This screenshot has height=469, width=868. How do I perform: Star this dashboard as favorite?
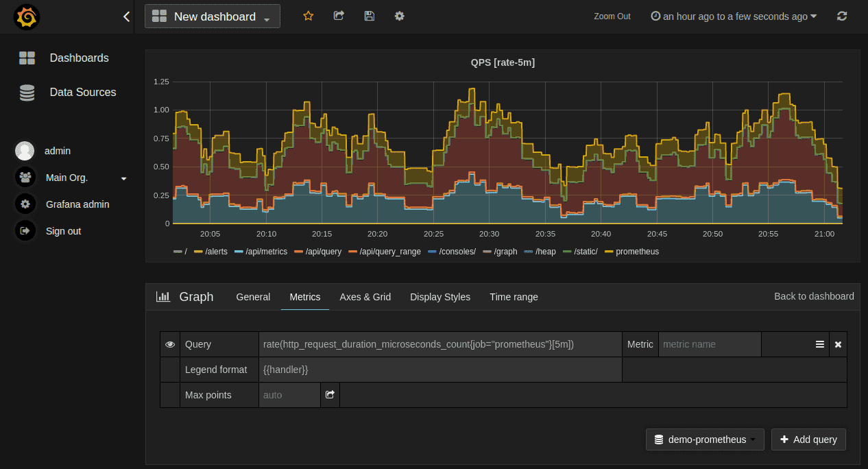pyautogui.click(x=308, y=16)
